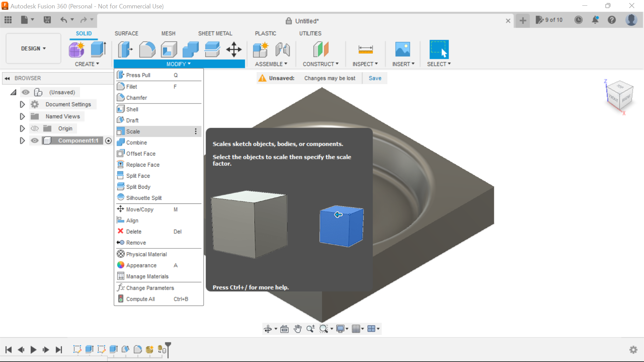Click the Offset Plane construct icon
Image resolution: width=644 pixels, height=362 pixels.
[321, 50]
